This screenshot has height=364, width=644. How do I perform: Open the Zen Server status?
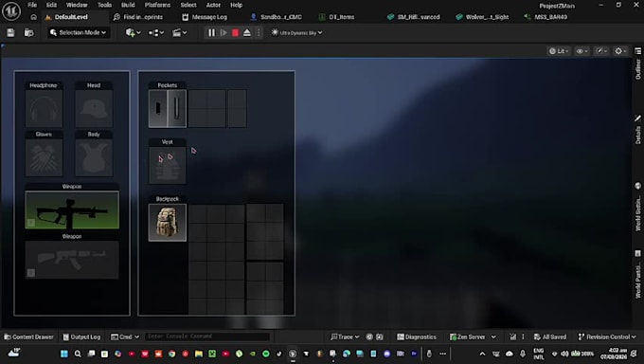pos(473,337)
